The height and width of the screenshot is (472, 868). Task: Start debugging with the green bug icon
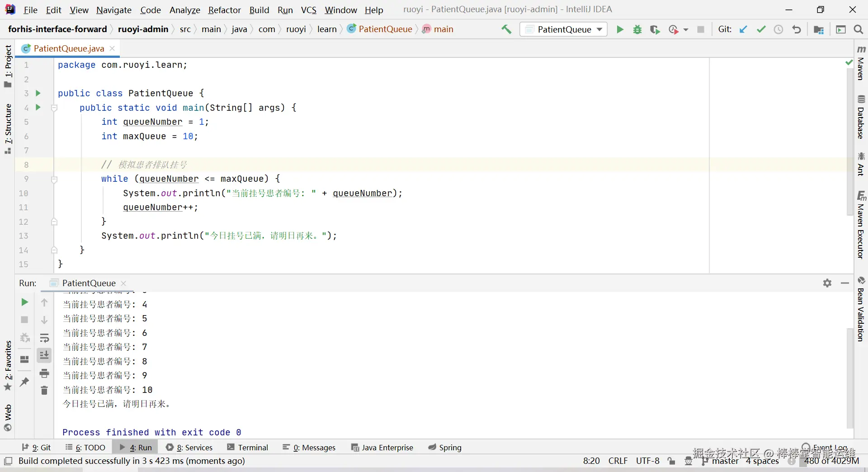click(x=637, y=29)
